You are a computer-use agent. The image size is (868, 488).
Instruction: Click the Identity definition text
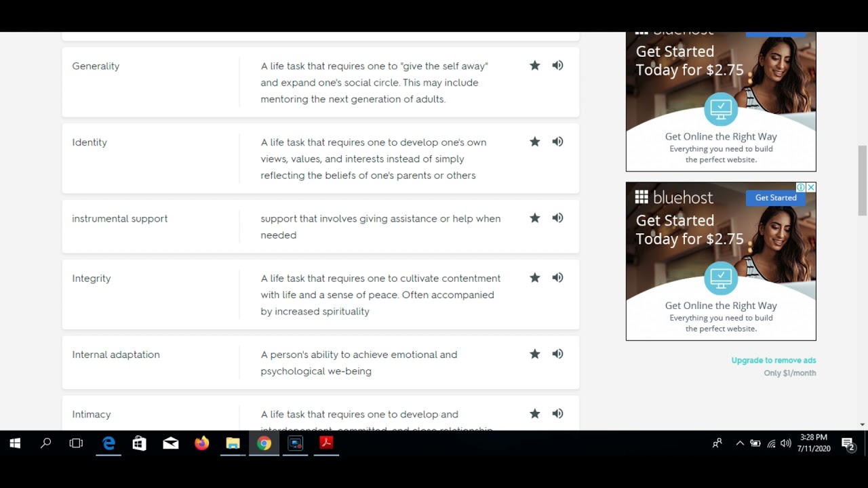coord(374,159)
